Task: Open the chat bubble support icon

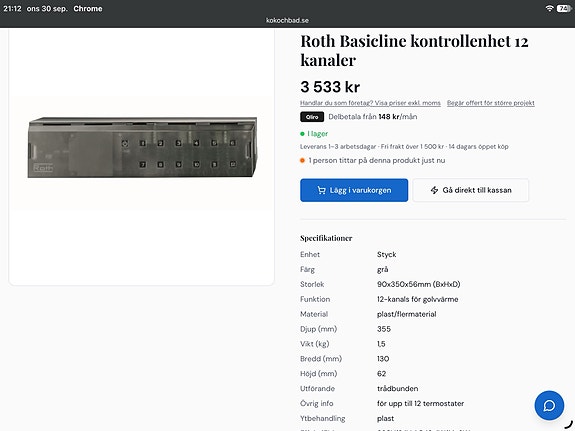Action: 549,405
